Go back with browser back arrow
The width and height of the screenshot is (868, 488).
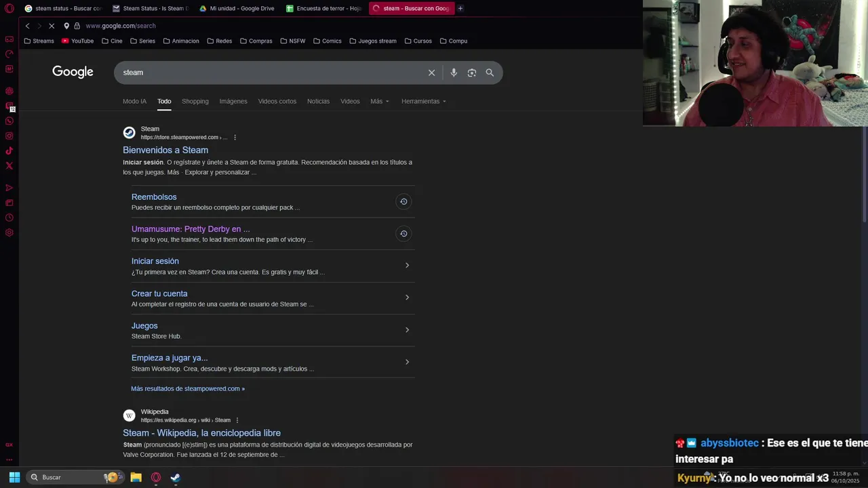click(27, 26)
